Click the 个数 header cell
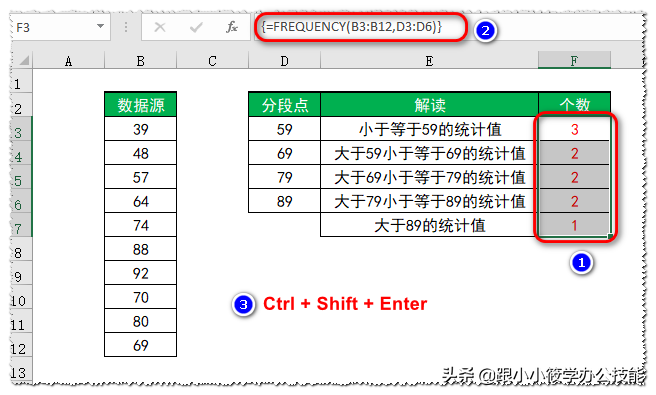This screenshot has height=395, width=656. click(x=574, y=105)
